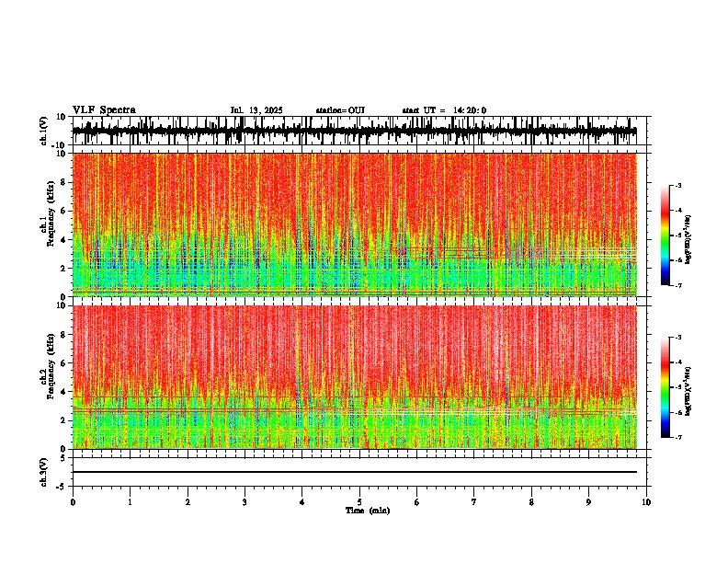Click the "ch.3(V)" axis label
Screen dimensions: 728x563
(x=44, y=473)
